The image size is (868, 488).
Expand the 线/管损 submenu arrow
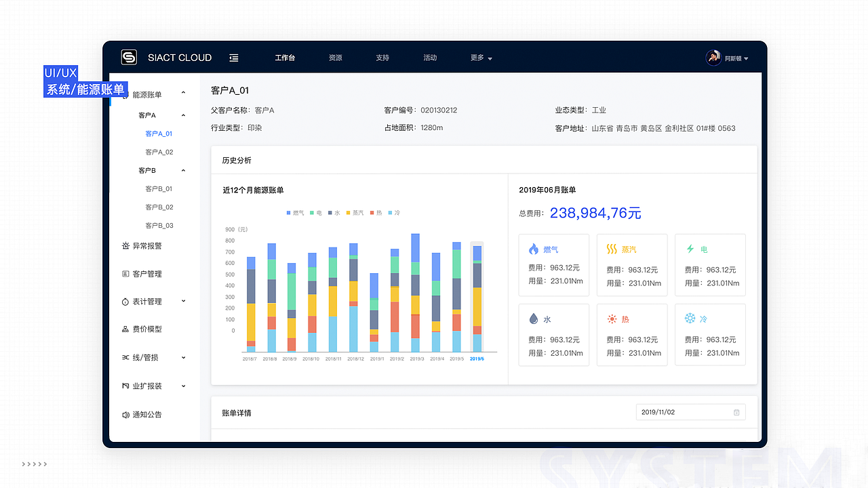183,357
